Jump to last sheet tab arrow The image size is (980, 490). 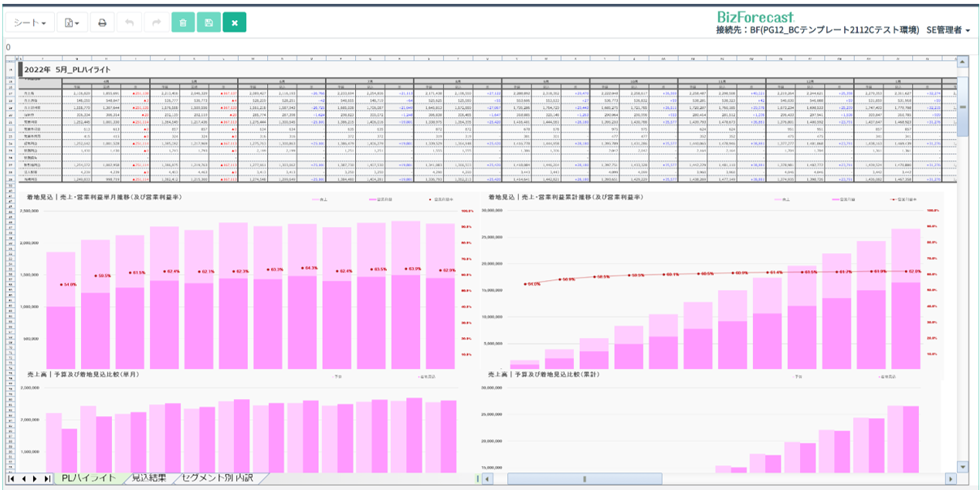pos(47,479)
